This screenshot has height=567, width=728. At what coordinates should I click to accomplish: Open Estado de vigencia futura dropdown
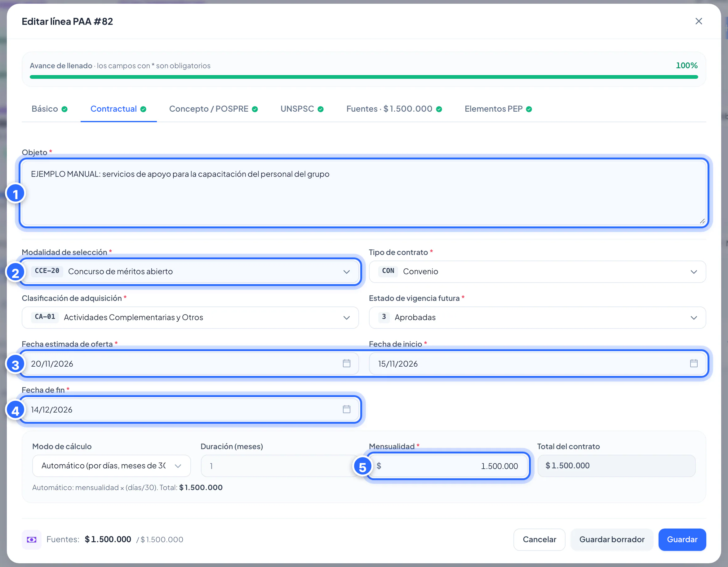537,318
